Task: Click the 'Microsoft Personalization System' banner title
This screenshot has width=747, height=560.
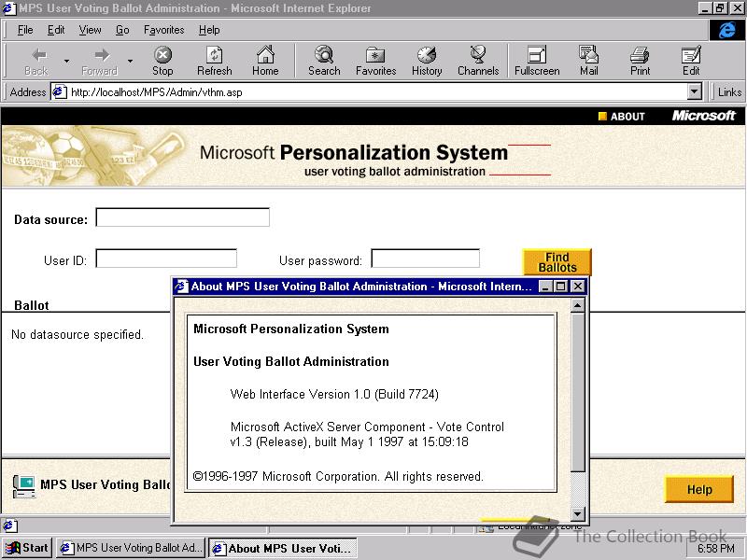Action: point(354,152)
